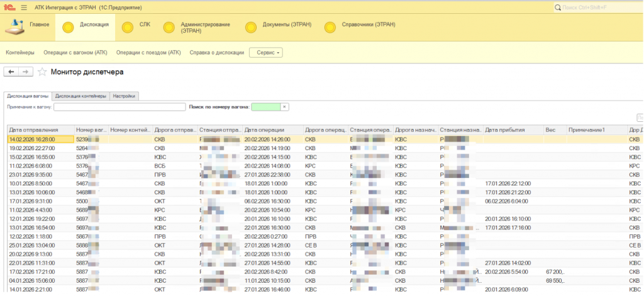Select row dated 13.01.2026 10:06:00
Screen dimensions: 644x296
325,192
